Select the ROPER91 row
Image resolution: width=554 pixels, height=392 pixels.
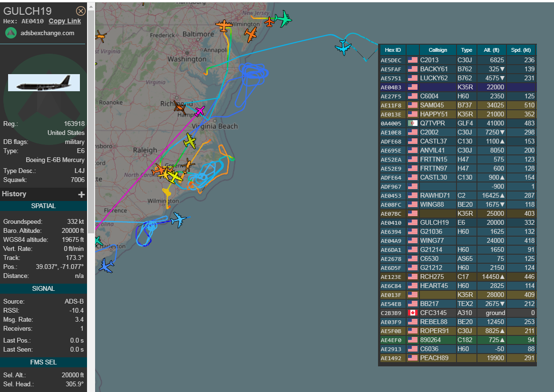[x=457, y=331]
